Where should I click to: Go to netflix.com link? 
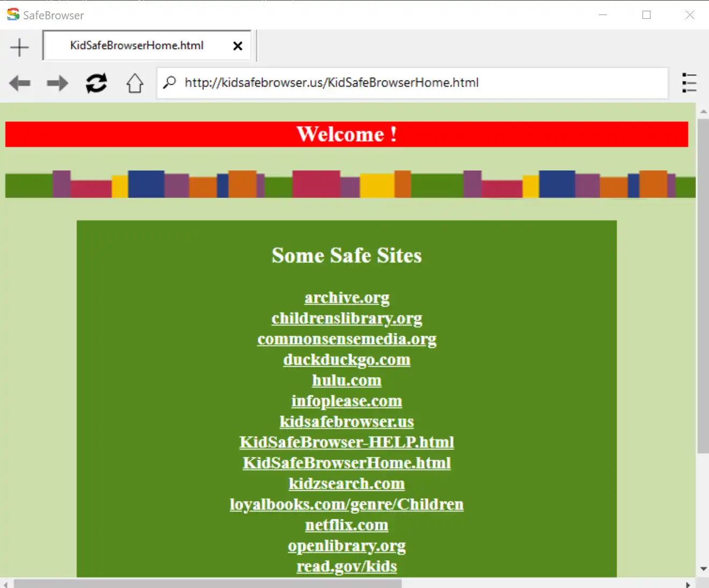tap(347, 525)
